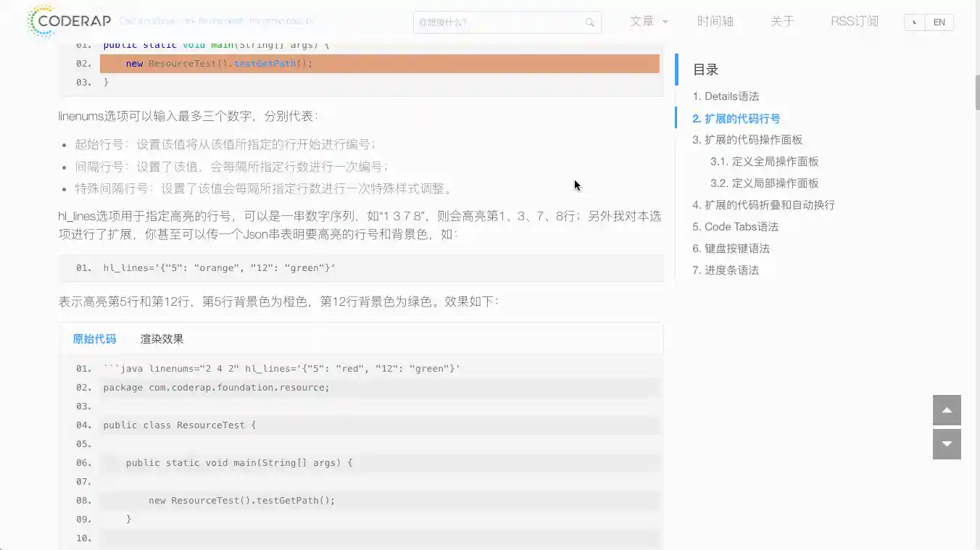Click the search magnifier icon

click(x=589, y=22)
